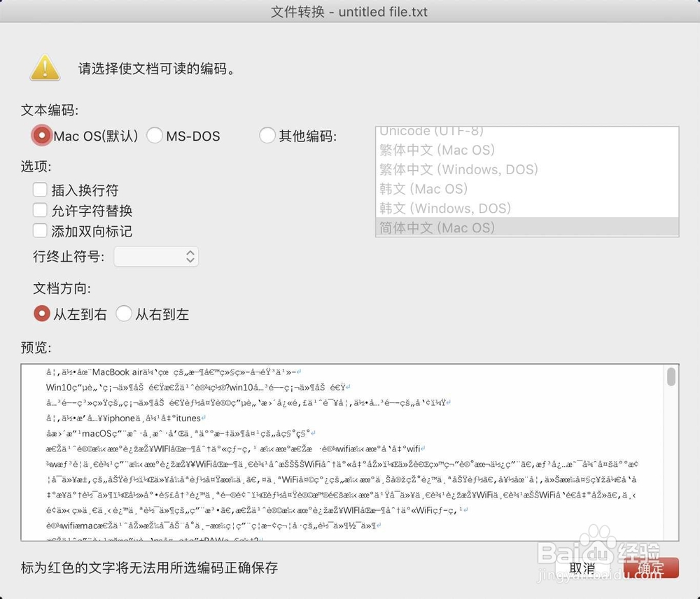Click the preview line containing MacBook air
This screenshot has height=599, width=700.
174,372
